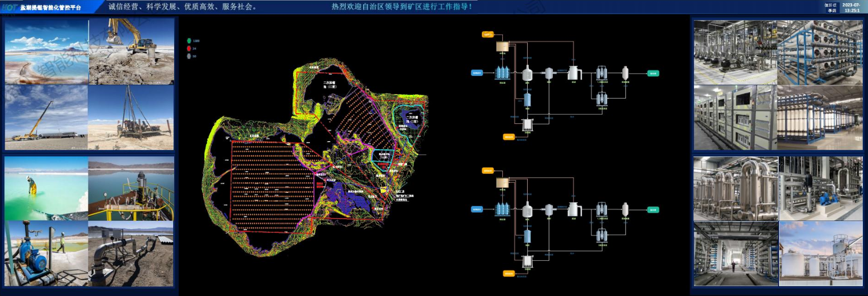This screenshot has width=868, height=296.
Task: Open the salt lake aerial photo
Action: tap(46, 52)
